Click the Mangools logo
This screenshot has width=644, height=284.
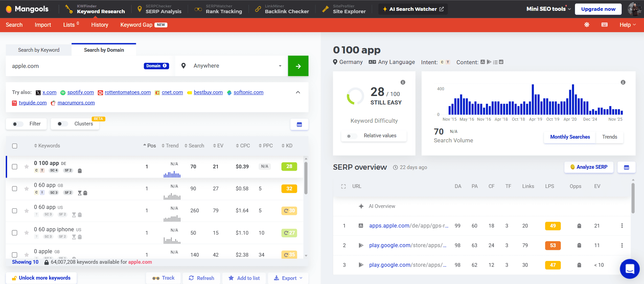pos(27,9)
